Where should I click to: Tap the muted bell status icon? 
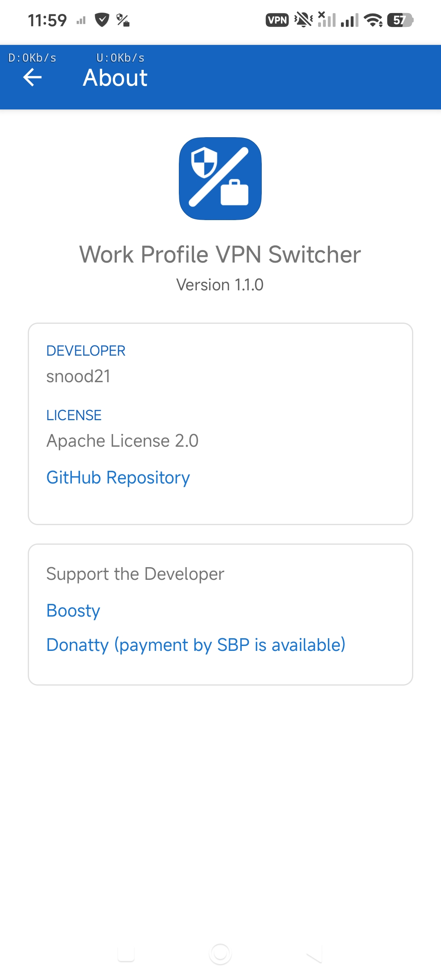point(303,20)
